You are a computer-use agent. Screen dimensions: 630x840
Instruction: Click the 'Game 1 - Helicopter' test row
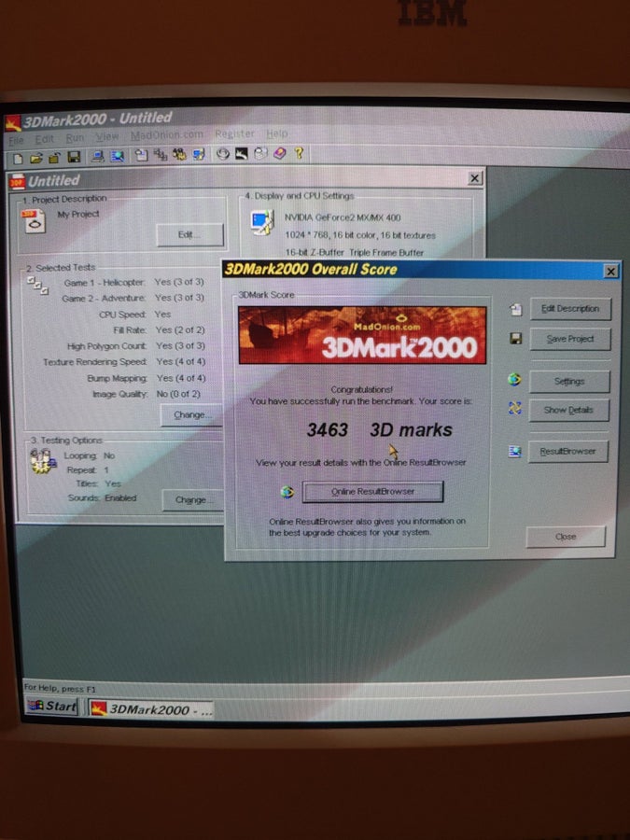[x=133, y=282]
